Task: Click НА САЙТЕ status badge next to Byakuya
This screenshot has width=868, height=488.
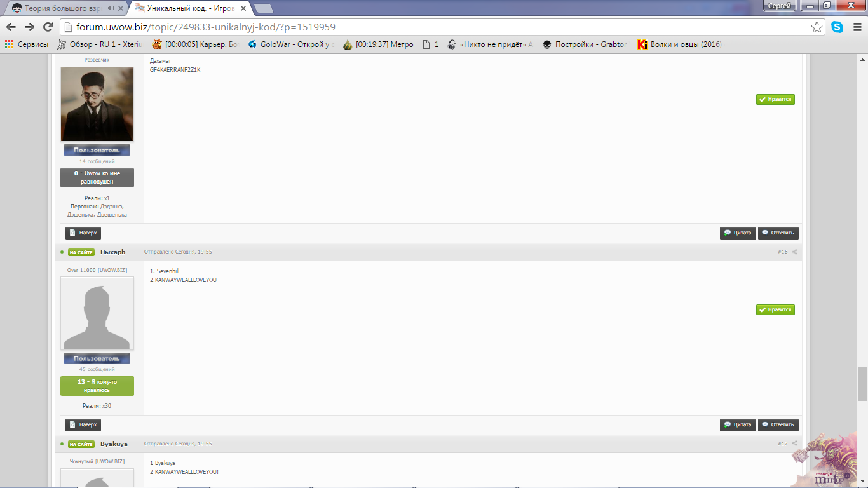Action: coord(81,444)
